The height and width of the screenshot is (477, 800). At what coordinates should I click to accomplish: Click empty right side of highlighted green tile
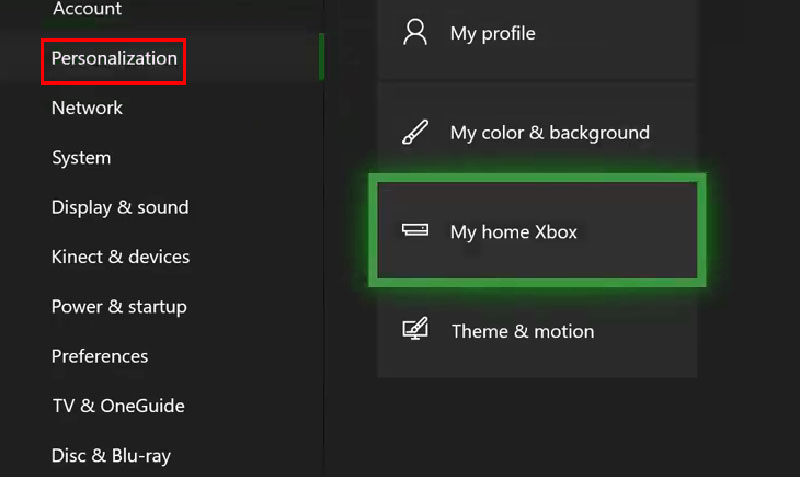click(640, 232)
